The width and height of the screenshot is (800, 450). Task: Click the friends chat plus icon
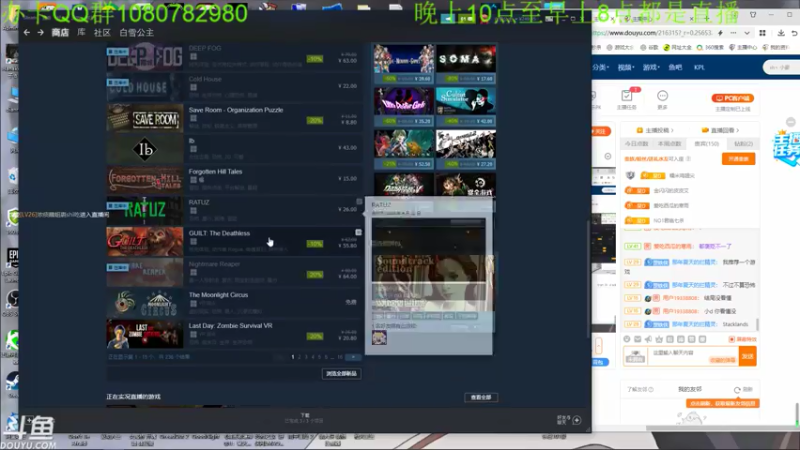(x=577, y=420)
